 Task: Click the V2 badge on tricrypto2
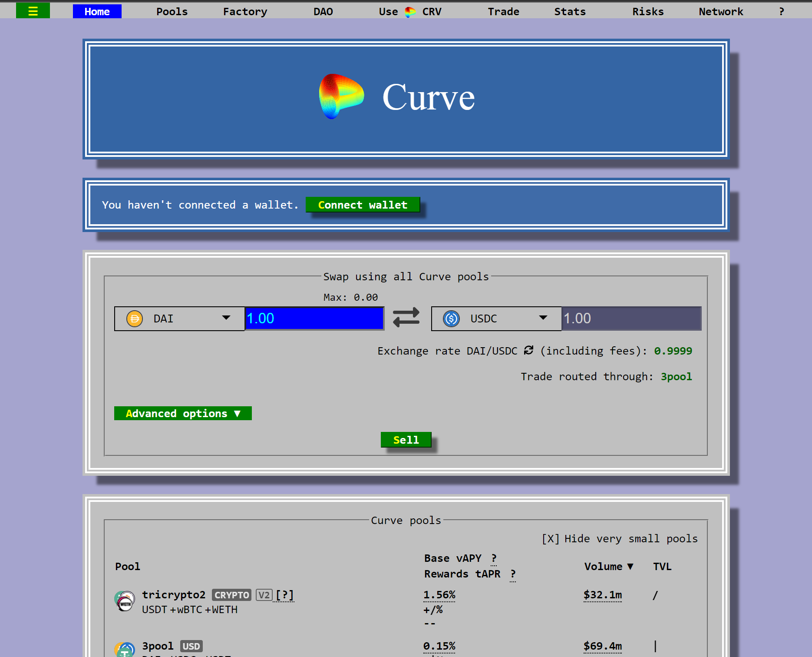tap(264, 595)
